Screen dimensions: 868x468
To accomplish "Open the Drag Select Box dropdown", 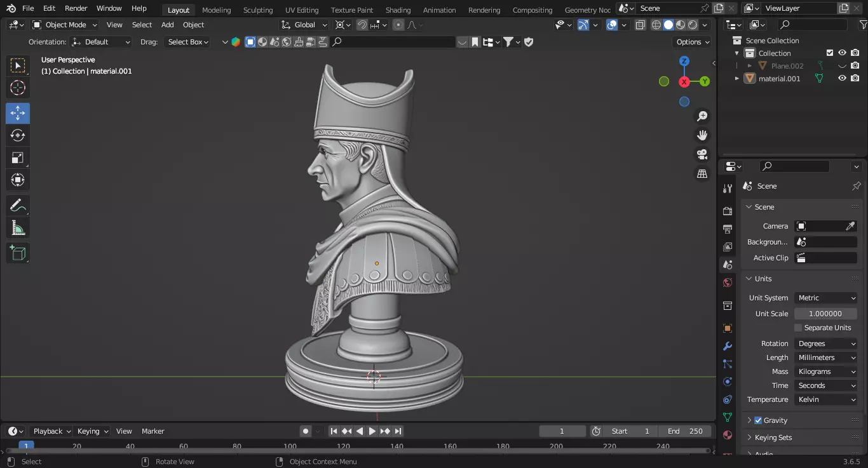I will (x=187, y=42).
